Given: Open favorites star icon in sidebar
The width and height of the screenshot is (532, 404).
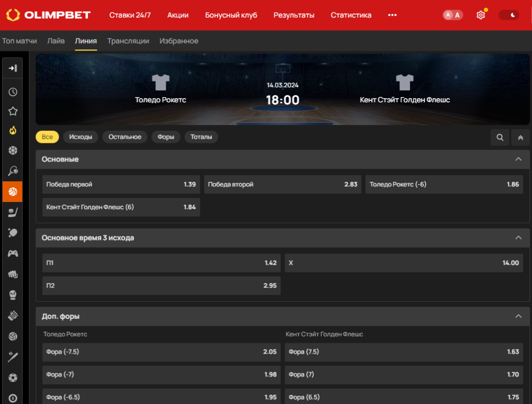Looking at the screenshot, I should [x=12, y=111].
